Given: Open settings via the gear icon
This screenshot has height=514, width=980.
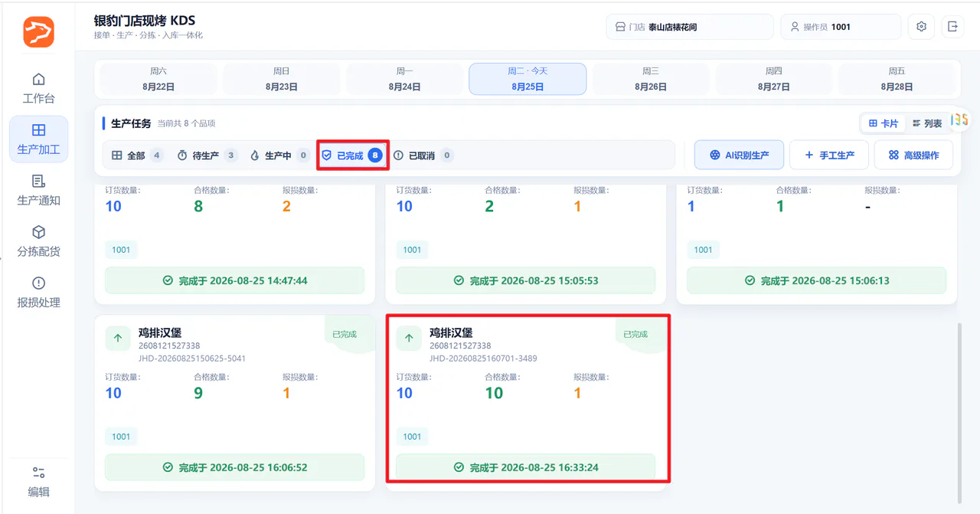Looking at the screenshot, I should 922,27.
